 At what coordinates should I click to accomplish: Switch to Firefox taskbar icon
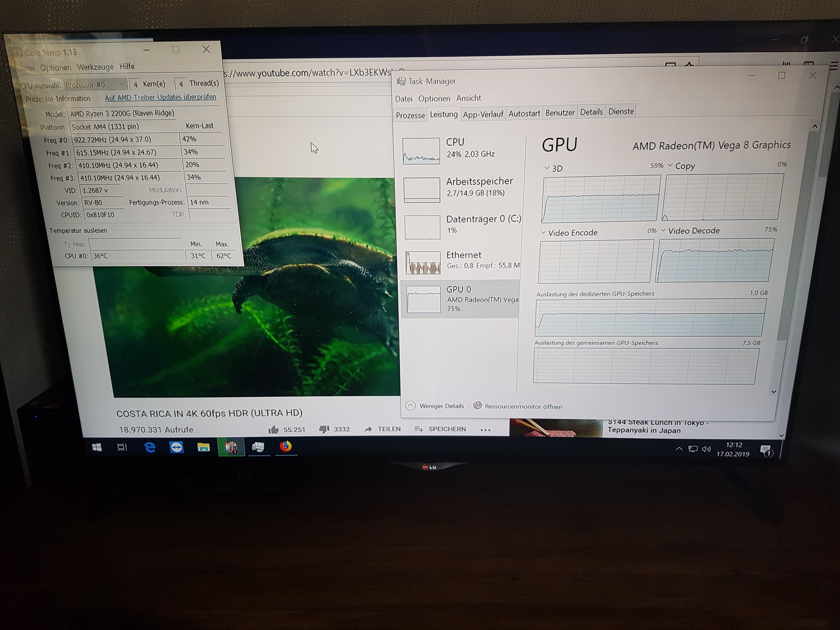point(285,447)
